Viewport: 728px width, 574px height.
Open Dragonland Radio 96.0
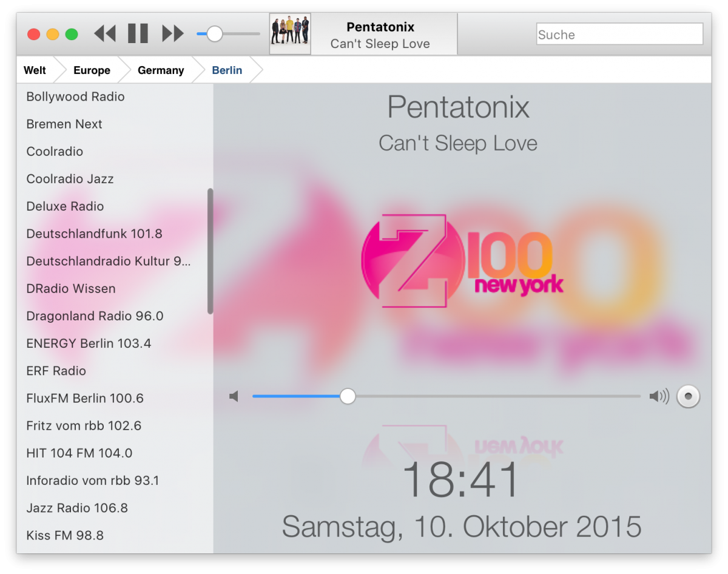click(x=115, y=316)
